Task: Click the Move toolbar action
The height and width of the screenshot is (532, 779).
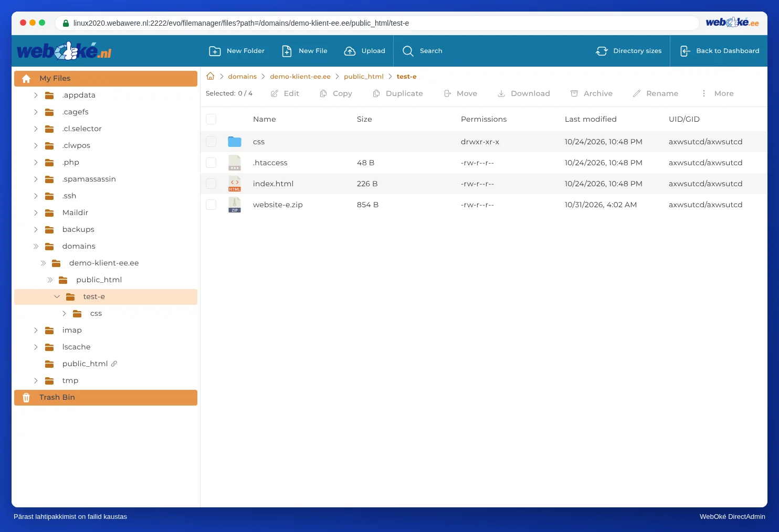Action: click(460, 93)
